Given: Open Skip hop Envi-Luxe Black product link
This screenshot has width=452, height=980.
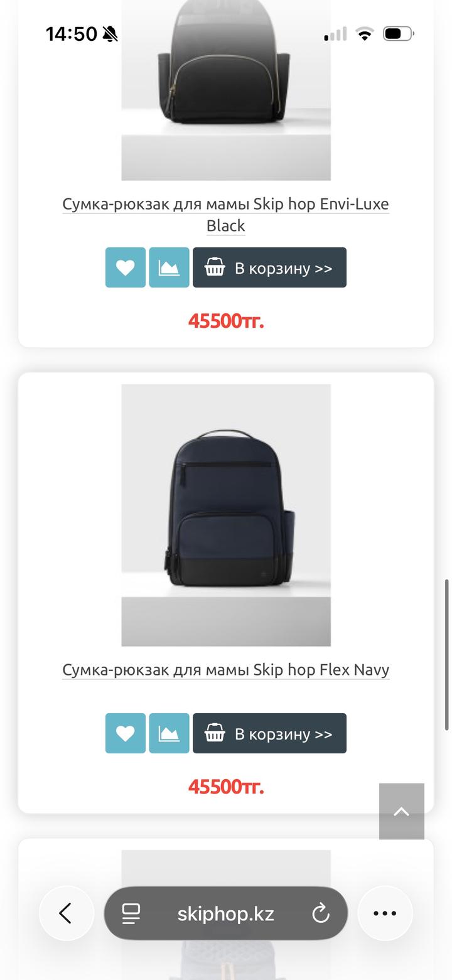Looking at the screenshot, I should [226, 215].
